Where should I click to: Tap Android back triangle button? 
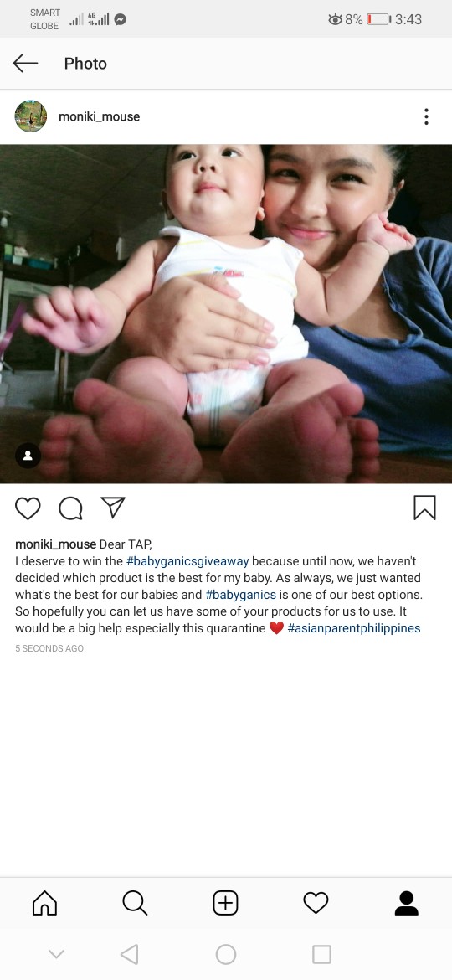pos(129,954)
